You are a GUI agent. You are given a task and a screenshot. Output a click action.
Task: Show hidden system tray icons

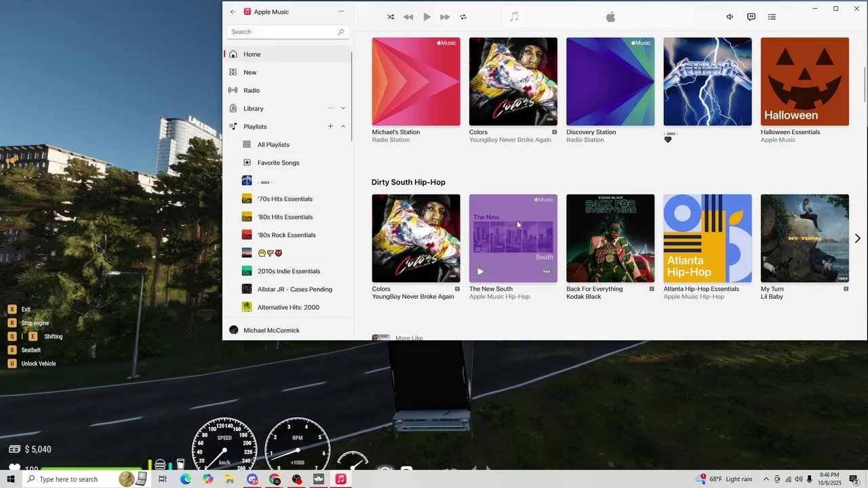click(766, 479)
